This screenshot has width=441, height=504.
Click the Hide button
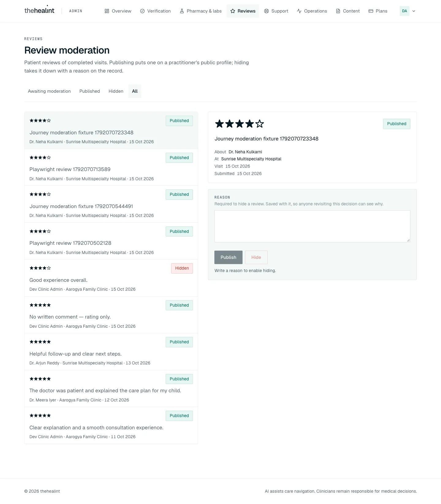(256, 257)
